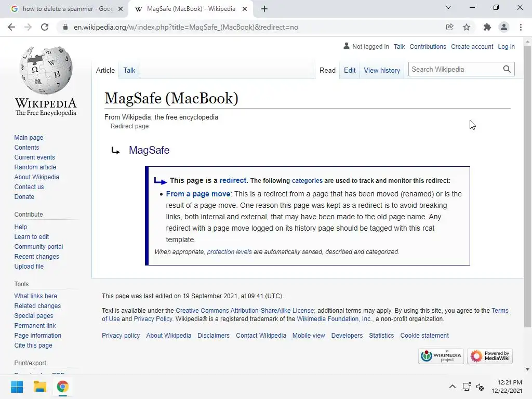Open the Extensions puzzle icon
Screen dimensions: 532x399
(x=487, y=27)
